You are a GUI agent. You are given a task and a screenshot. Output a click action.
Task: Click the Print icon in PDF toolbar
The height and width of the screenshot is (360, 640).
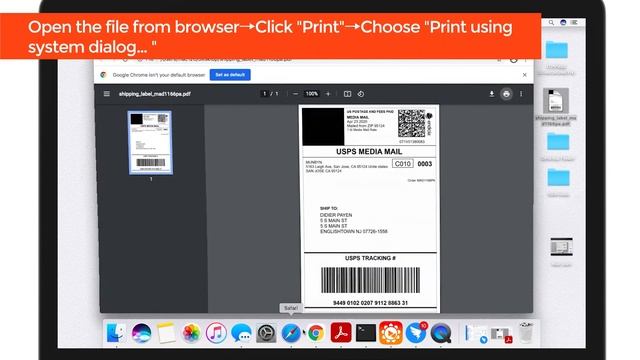506,94
